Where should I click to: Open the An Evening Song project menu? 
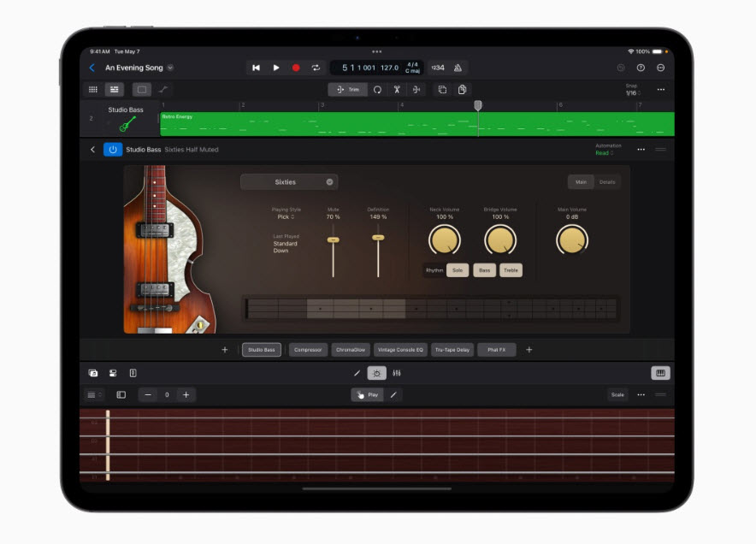click(x=170, y=68)
